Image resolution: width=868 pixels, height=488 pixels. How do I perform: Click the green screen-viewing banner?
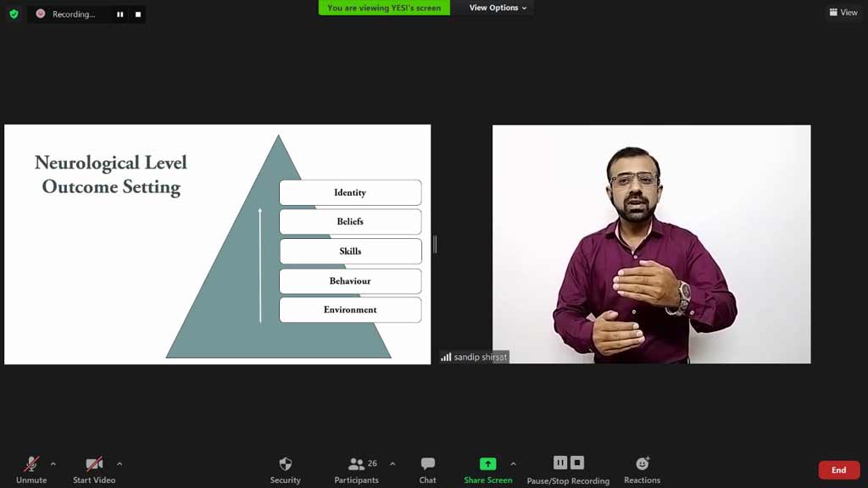pos(383,8)
